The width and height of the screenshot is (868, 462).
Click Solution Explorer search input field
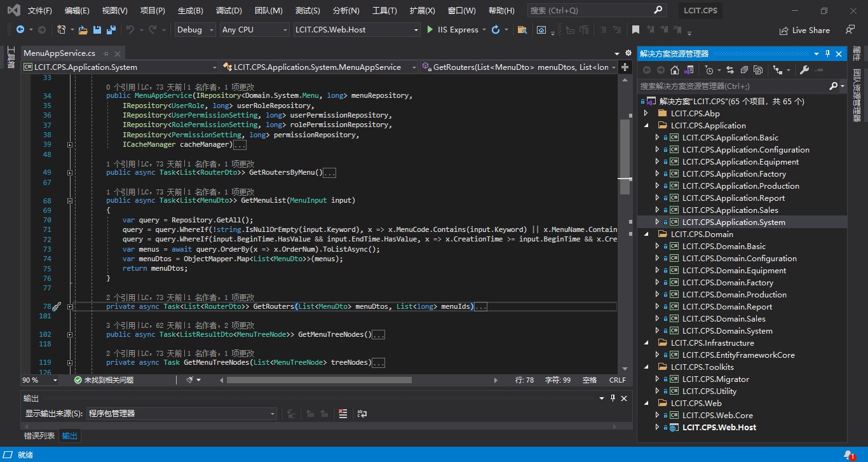733,86
